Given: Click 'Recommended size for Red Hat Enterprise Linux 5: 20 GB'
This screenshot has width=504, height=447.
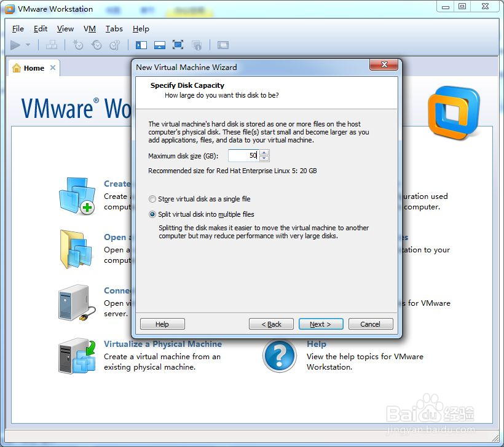Looking at the screenshot, I should coord(232,171).
